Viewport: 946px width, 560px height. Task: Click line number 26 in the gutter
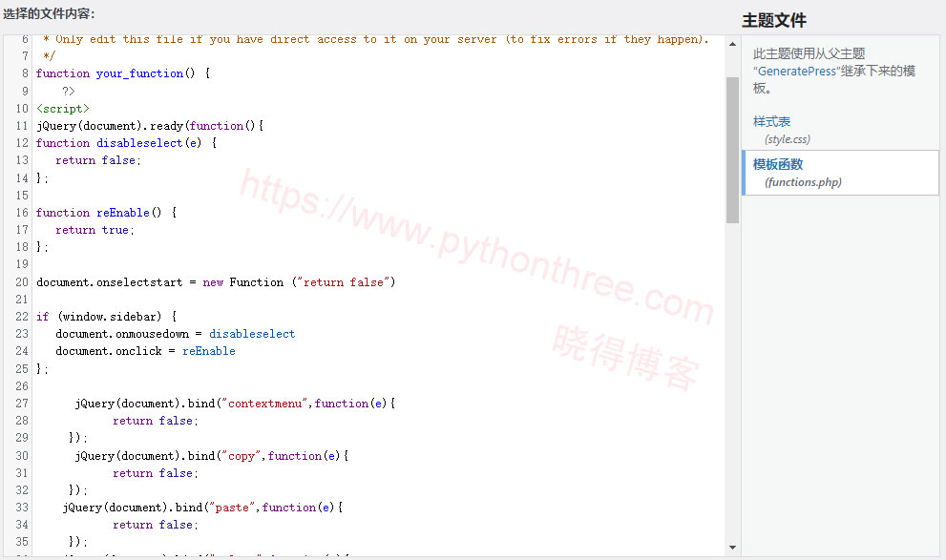[22, 385]
